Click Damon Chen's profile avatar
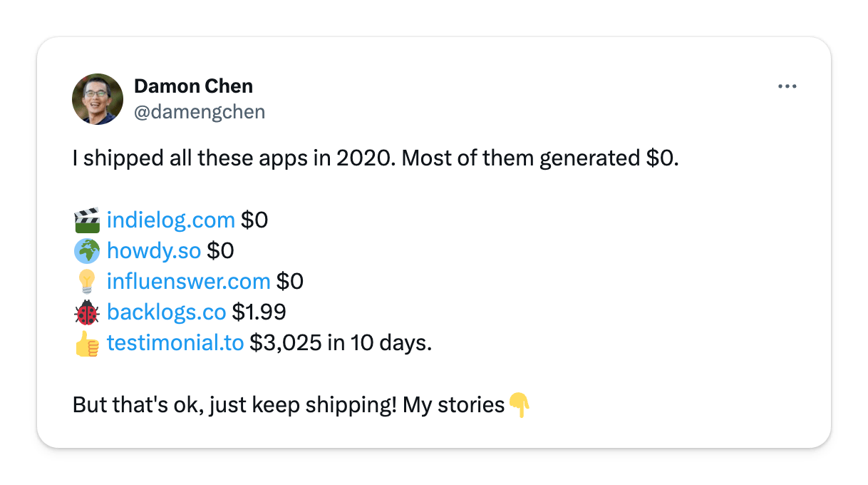 (x=98, y=99)
